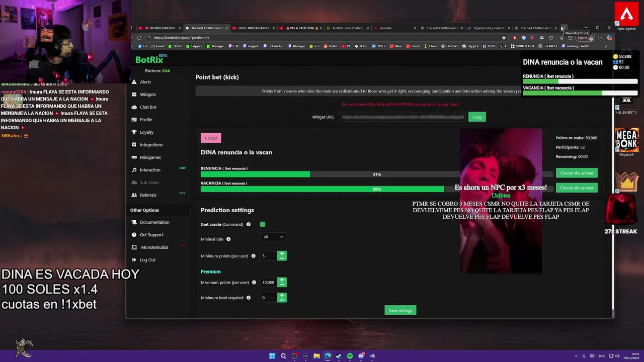Open the Minigames sidebar section

(146, 157)
